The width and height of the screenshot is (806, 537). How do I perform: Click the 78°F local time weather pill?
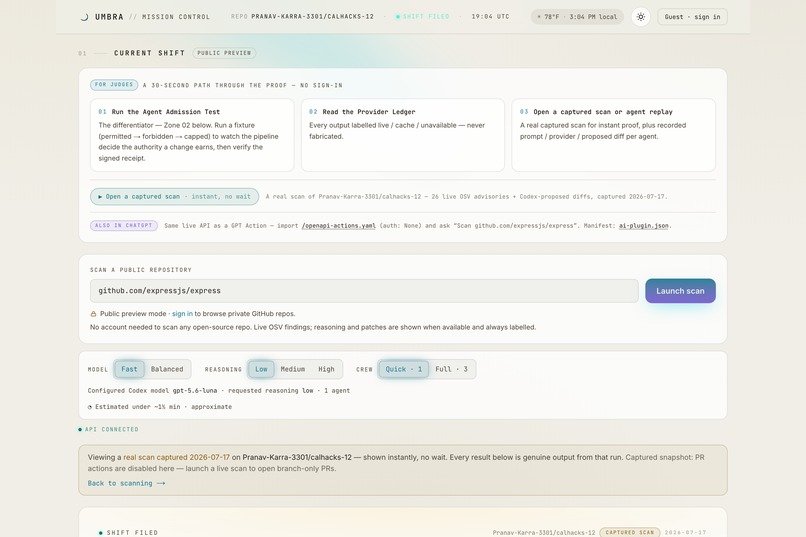tap(577, 17)
